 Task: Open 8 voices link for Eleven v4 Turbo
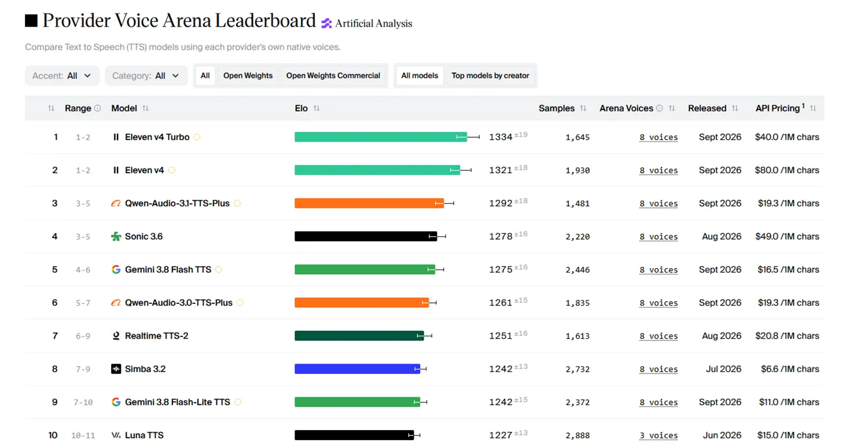pyautogui.click(x=659, y=138)
